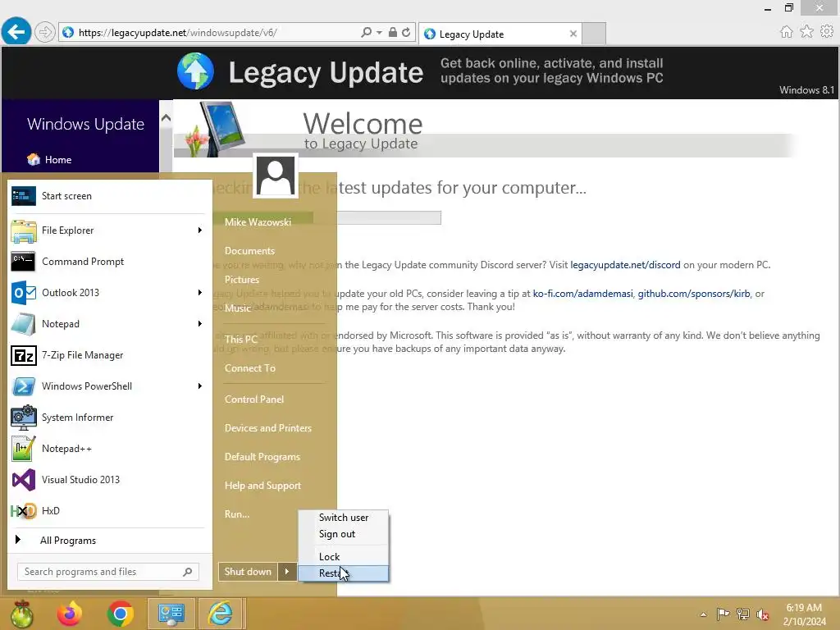Open Pictures from Start menu
The width and height of the screenshot is (840, 630).
pyautogui.click(x=242, y=280)
